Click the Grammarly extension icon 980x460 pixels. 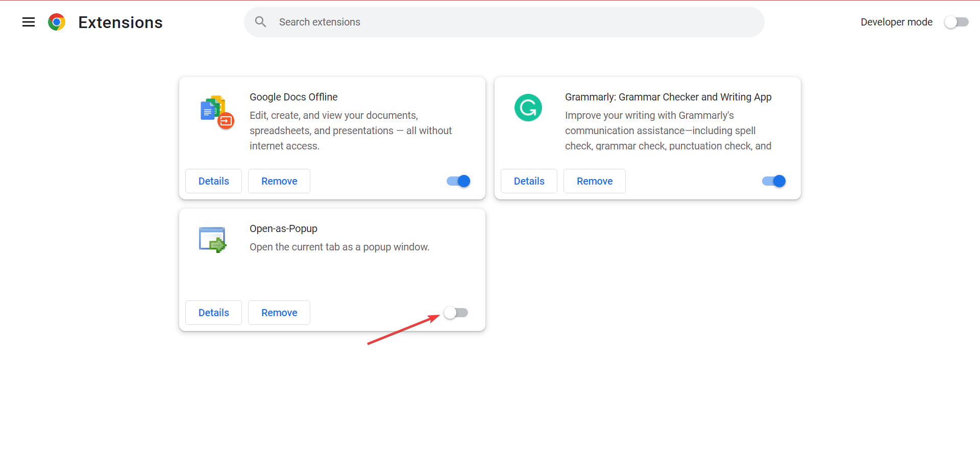pyautogui.click(x=528, y=108)
